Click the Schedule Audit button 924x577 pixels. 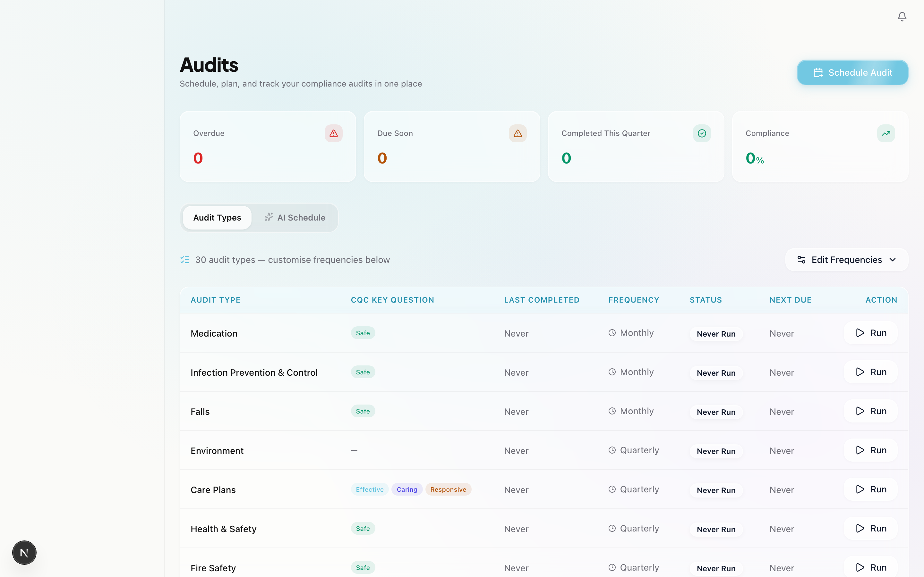coord(852,72)
